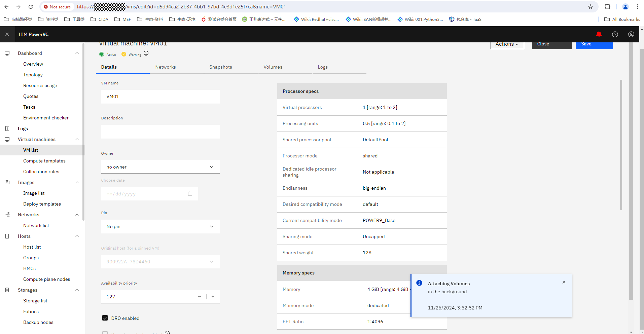Open Overview in the sidebar
The image size is (644, 334).
coord(33,64)
